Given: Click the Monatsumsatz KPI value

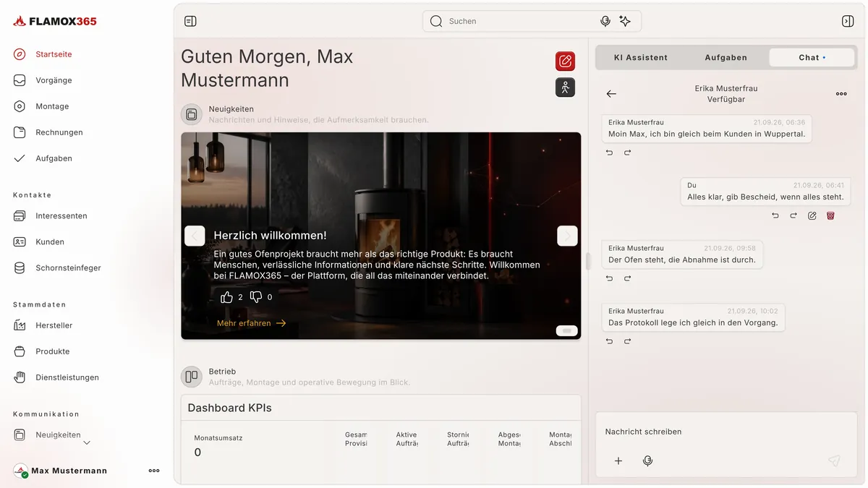Looking at the screenshot, I should pyautogui.click(x=197, y=453).
